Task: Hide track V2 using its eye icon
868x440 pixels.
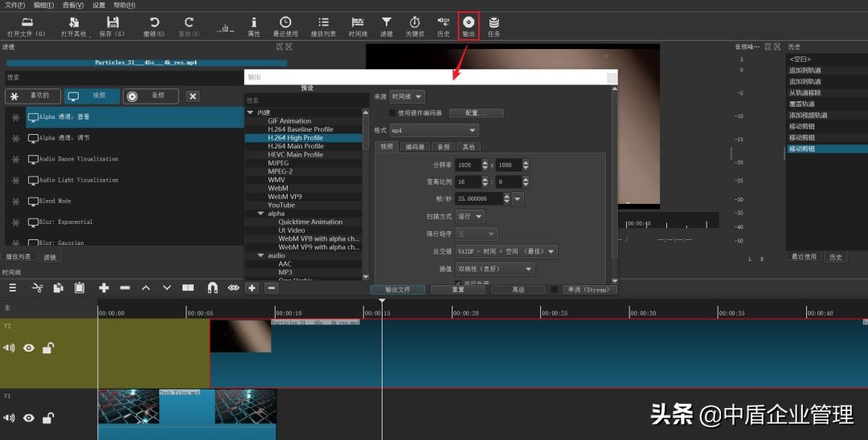Action: tap(29, 348)
